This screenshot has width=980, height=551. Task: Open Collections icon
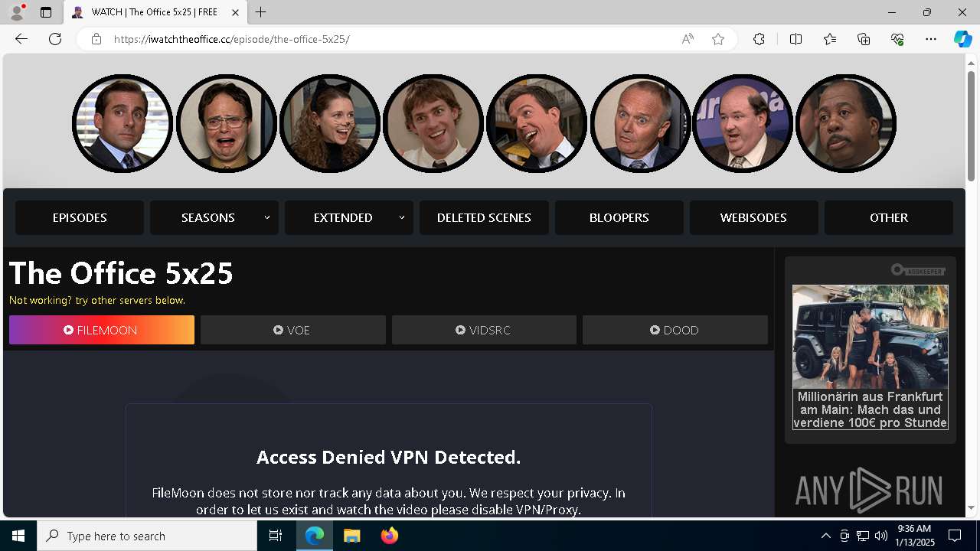click(x=864, y=39)
